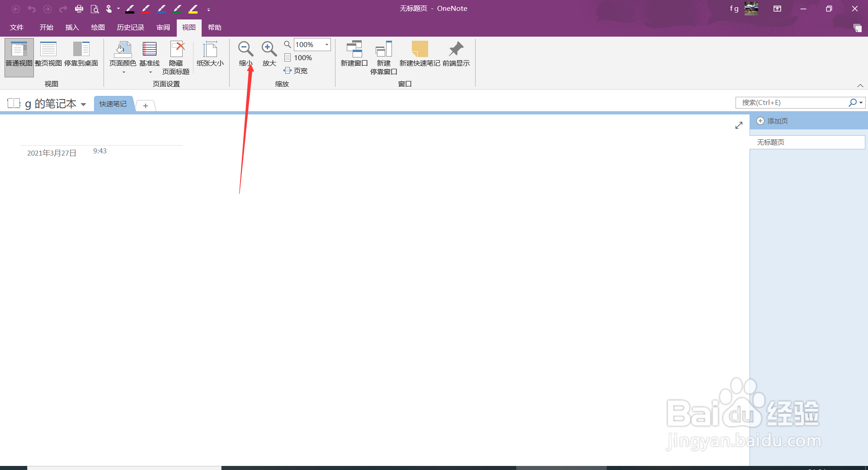
Task: Click the Redo arrow icon
Action: click(63, 9)
